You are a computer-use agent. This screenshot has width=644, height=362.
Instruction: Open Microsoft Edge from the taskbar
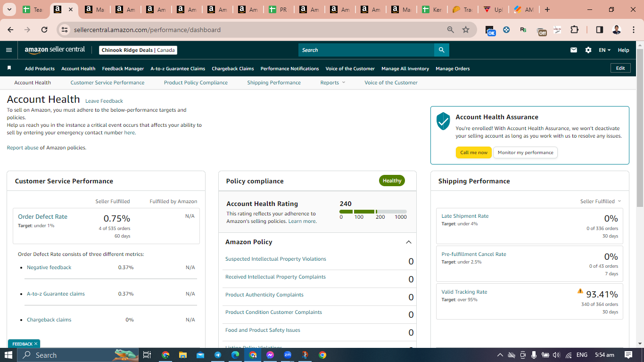[x=235, y=355]
